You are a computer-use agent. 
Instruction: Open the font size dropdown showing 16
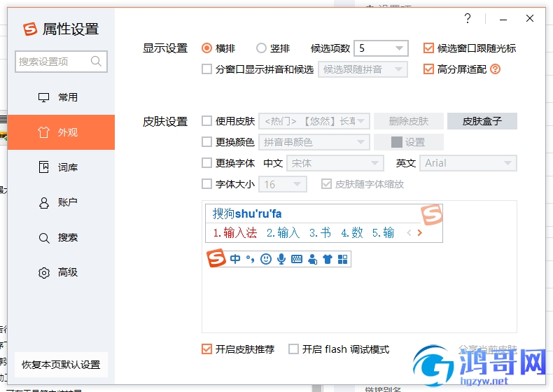(283, 184)
